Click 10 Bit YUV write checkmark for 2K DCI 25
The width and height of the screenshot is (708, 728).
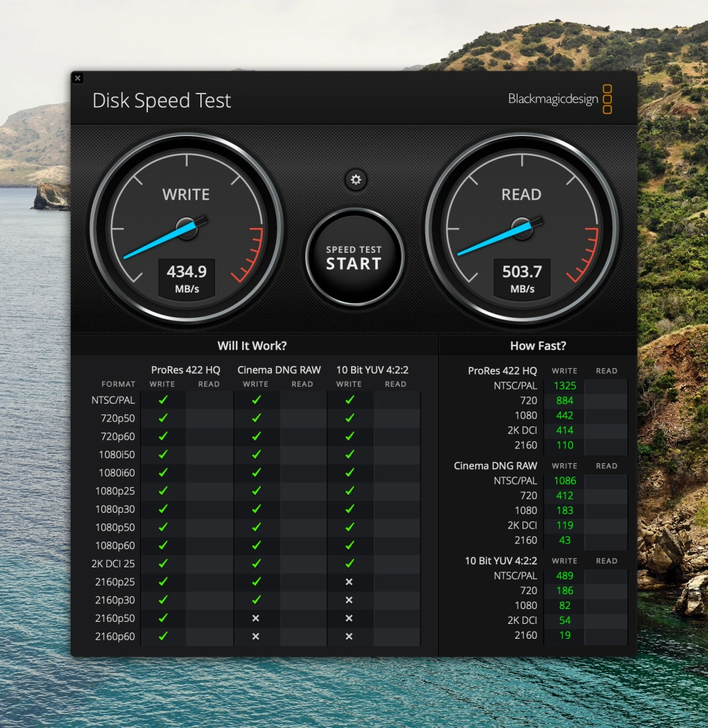tap(350, 563)
